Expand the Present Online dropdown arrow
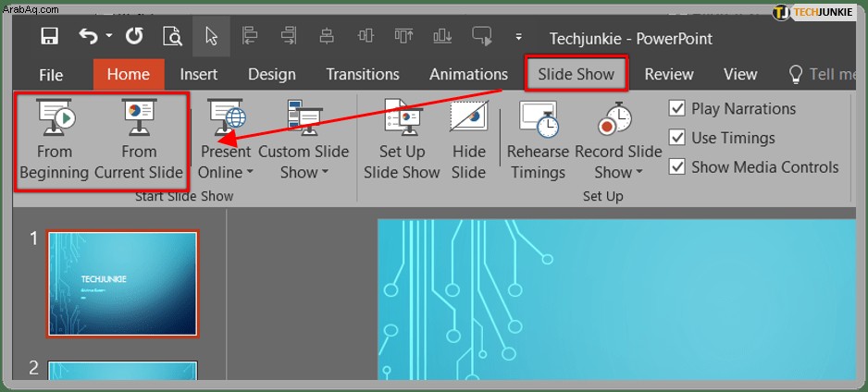 250,173
